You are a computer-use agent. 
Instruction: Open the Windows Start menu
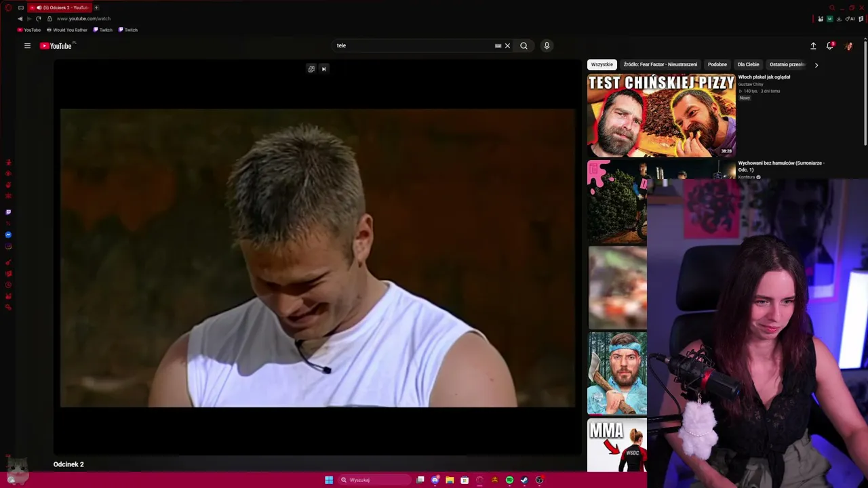tap(329, 480)
